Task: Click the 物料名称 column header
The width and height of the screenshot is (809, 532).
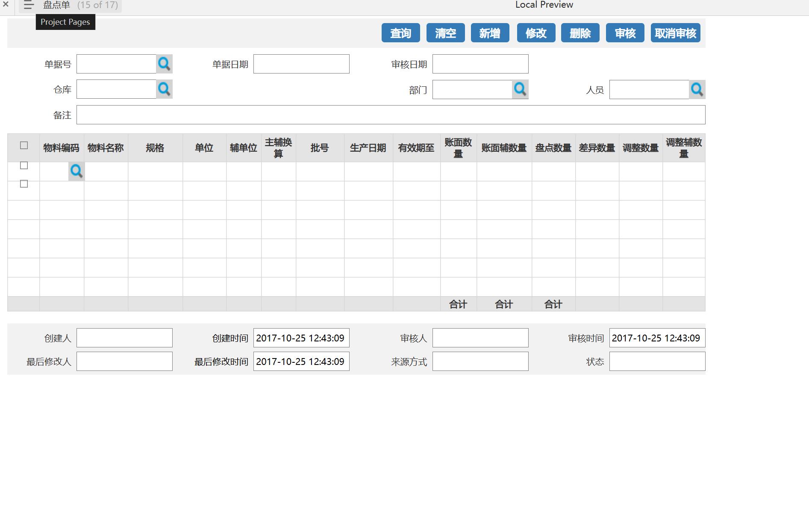Action: pyautogui.click(x=106, y=148)
